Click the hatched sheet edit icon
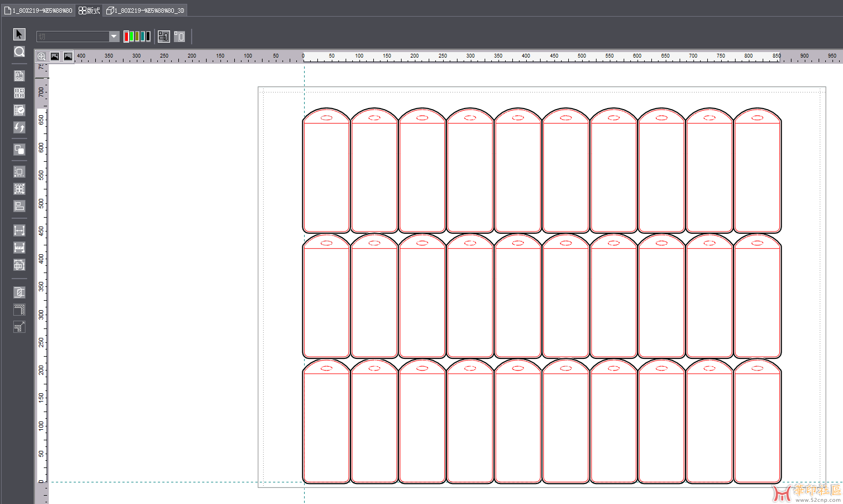This screenshot has height=504, width=843. coord(19,292)
